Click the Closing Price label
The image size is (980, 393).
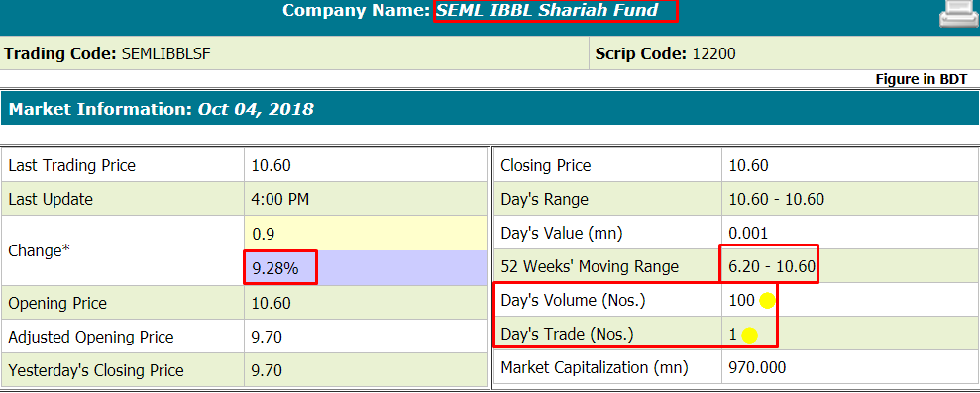tap(546, 165)
